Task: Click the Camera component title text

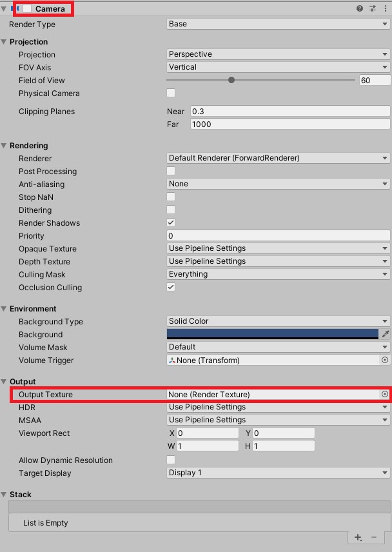Action: pos(50,9)
